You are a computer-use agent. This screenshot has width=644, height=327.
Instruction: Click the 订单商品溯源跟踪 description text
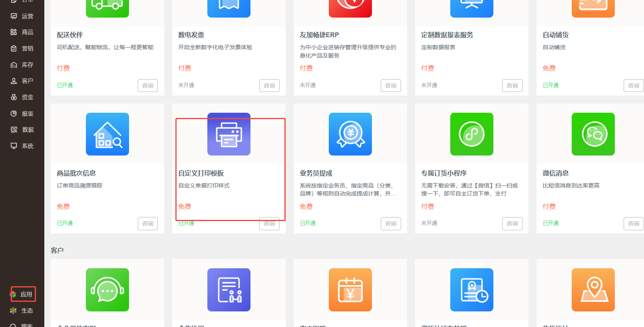point(80,185)
